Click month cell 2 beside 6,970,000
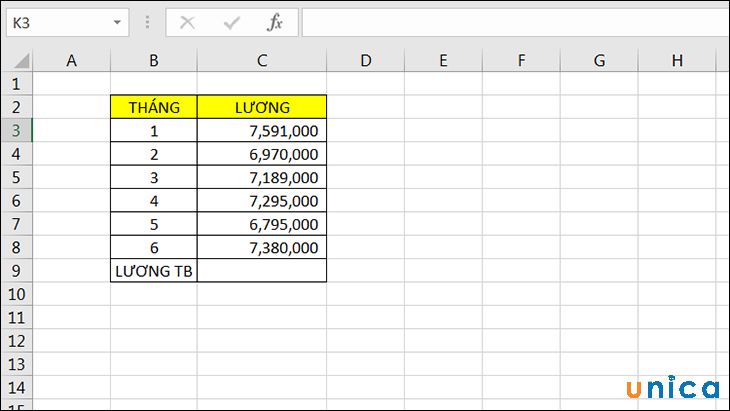Image resolution: width=730 pixels, height=411 pixels. [154, 154]
